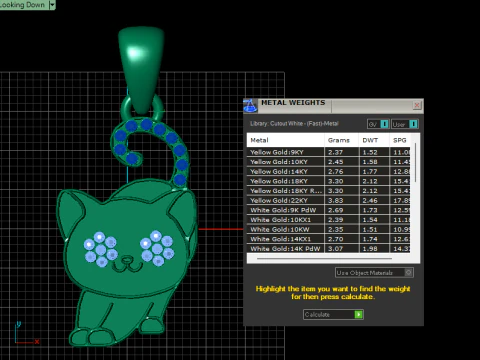Select the Yellow Gold:10KY row
The width and height of the screenshot is (480, 360).
tap(328, 162)
